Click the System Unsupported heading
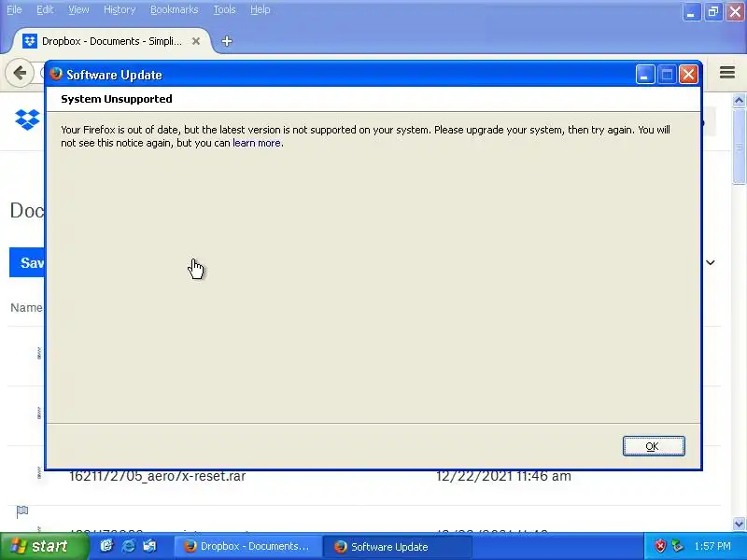747x560 pixels. click(x=116, y=99)
